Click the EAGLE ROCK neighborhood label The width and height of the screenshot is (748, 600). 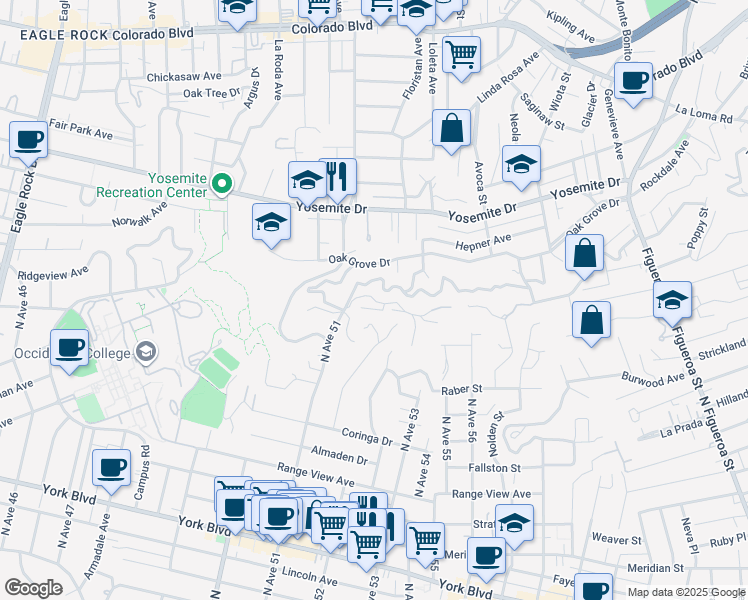click(x=64, y=35)
